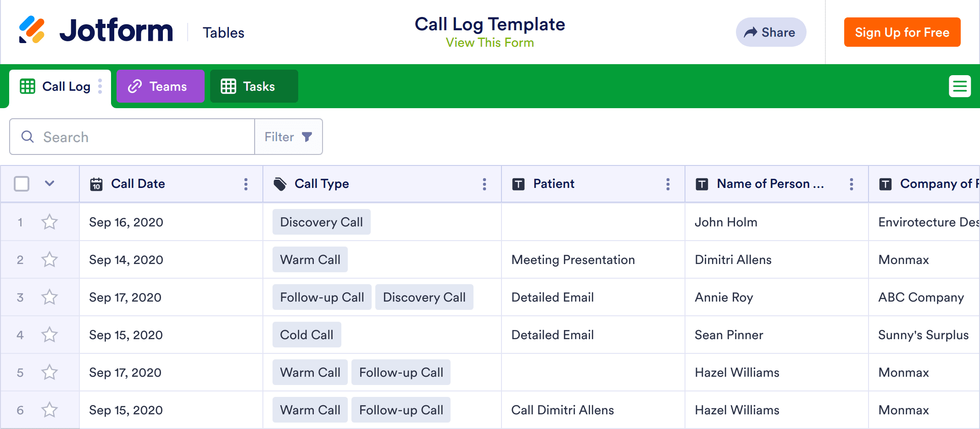The image size is (980, 429).
Task: Open the View This Form link
Action: tap(490, 43)
